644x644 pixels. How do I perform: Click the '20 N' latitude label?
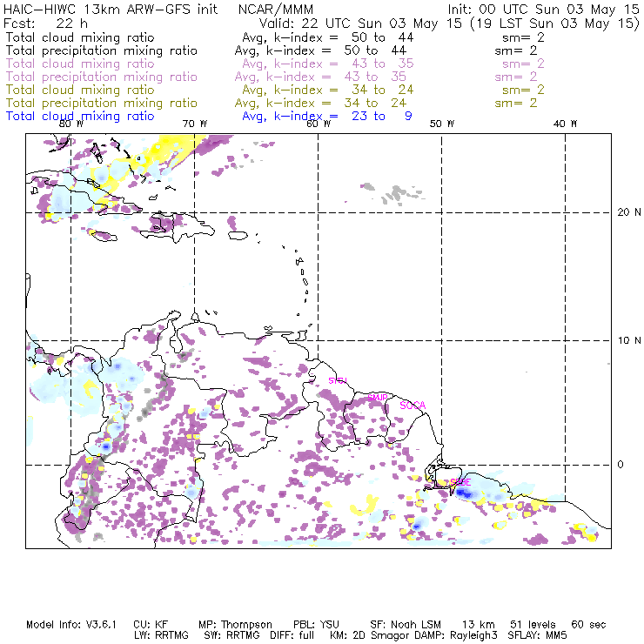629,212
